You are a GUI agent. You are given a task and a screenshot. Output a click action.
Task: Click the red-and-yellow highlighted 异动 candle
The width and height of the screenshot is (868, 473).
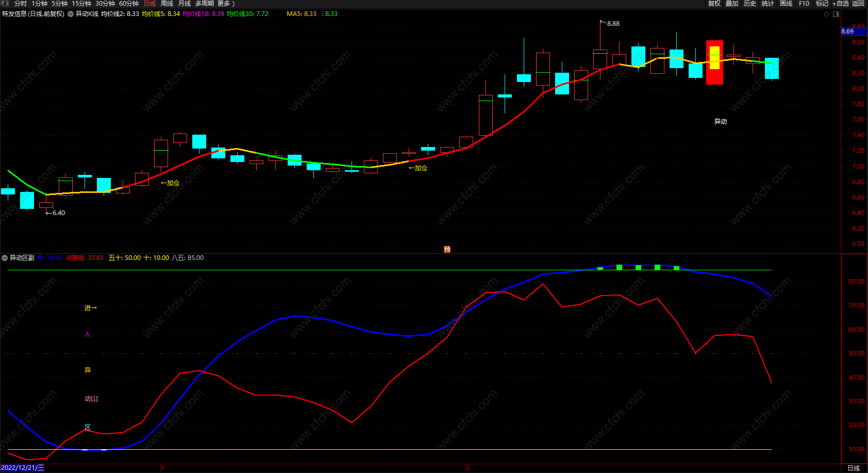coord(714,62)
